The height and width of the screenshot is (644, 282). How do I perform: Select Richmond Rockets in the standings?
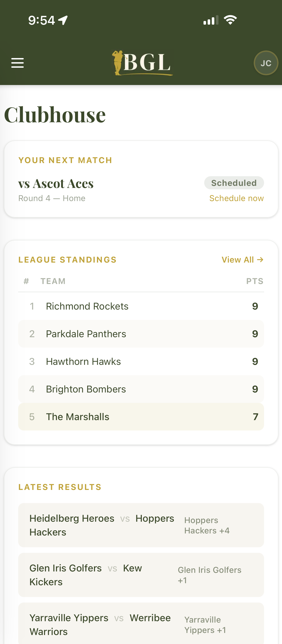pyautogui.click(x=141, y=306)
